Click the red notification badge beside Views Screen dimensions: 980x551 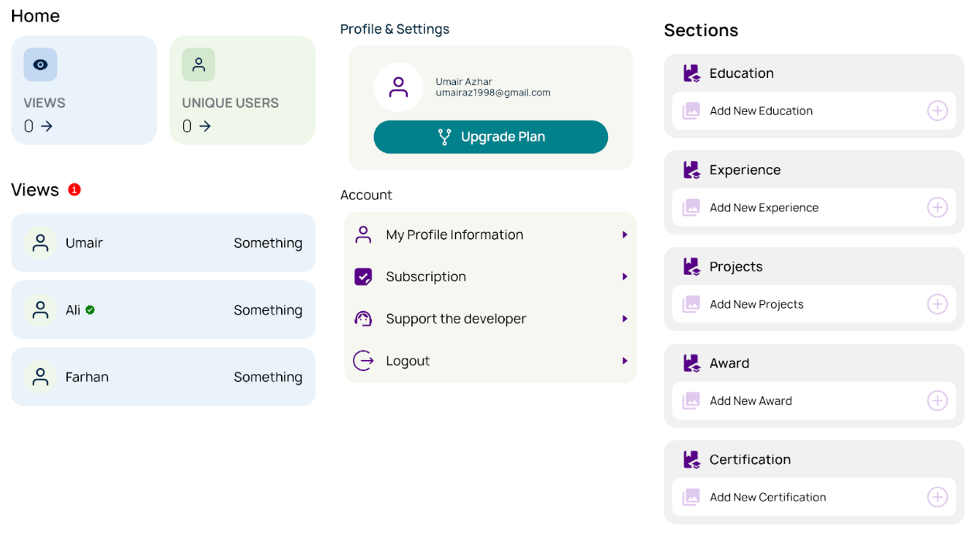75,190
